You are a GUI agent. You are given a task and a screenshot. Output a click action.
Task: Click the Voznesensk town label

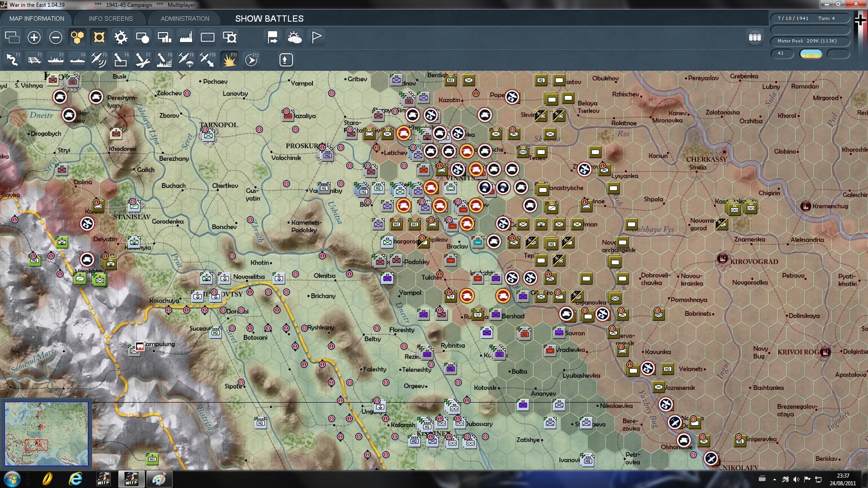(x=679, y=388)
